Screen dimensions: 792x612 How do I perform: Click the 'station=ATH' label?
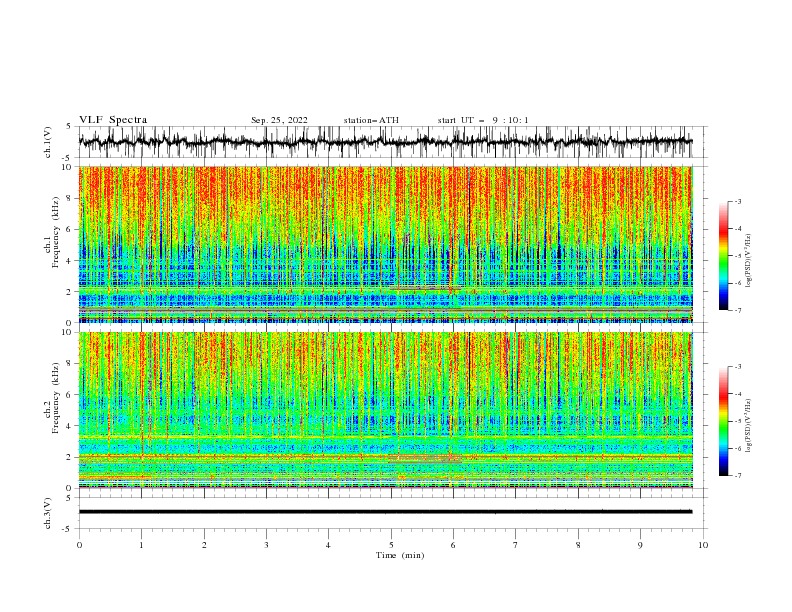point(371,120)
